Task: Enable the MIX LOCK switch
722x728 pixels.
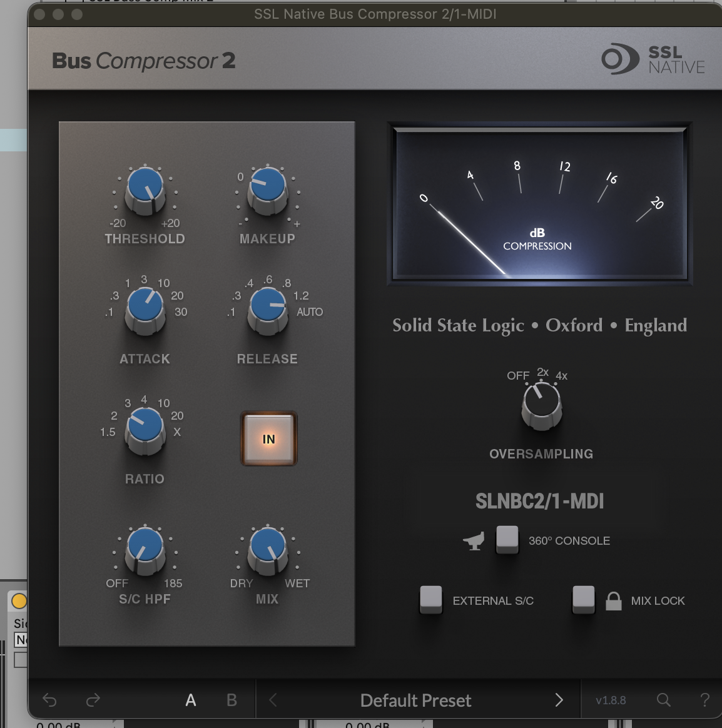Action: click(x=584, y=599)
